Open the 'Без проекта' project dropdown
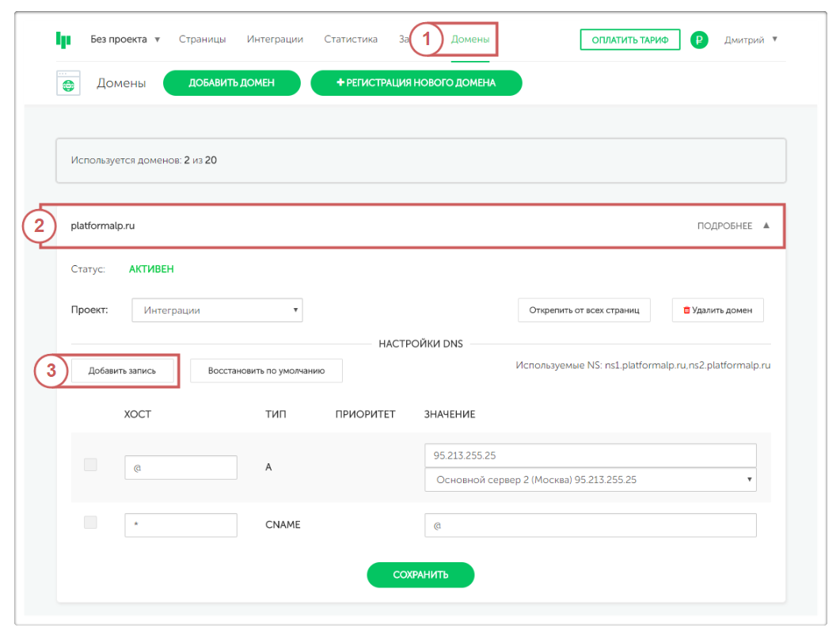Image resolution: width=840 pixels, height=639 pixels. (125, 40)
